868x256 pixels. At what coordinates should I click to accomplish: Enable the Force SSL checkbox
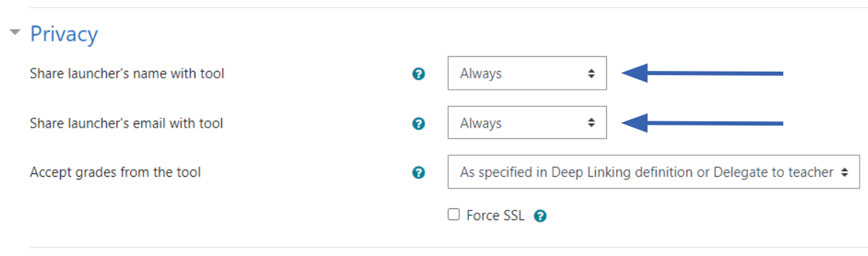point(454,215)
